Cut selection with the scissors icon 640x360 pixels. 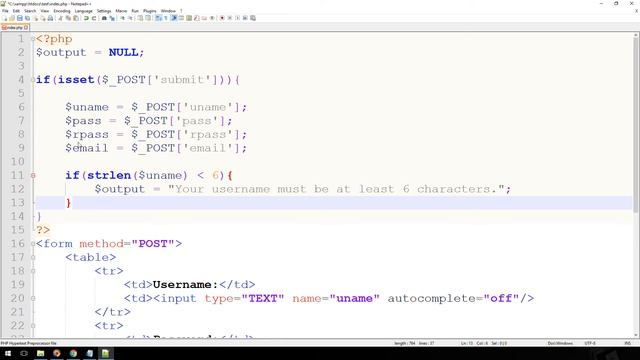61,18
